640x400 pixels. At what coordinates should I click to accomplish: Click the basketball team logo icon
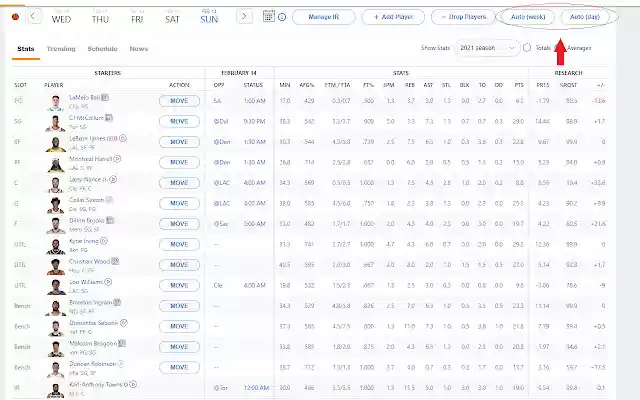[x=15, y=17]
